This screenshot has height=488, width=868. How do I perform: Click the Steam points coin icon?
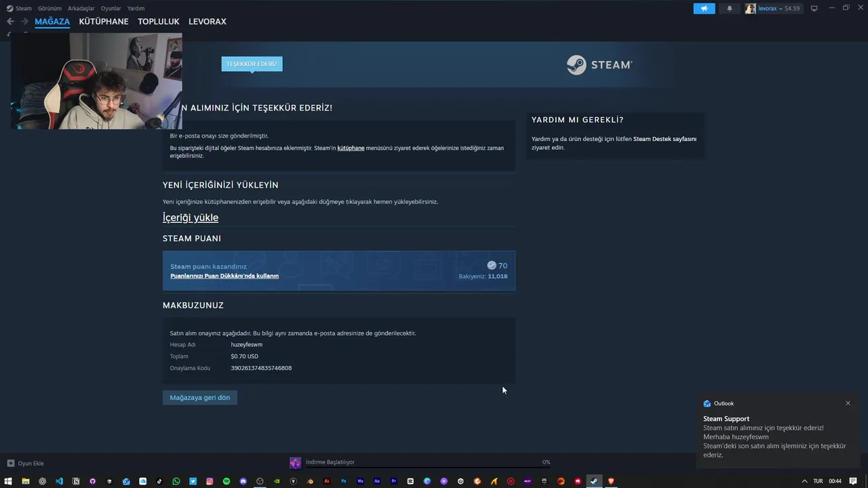click(492, 266)
